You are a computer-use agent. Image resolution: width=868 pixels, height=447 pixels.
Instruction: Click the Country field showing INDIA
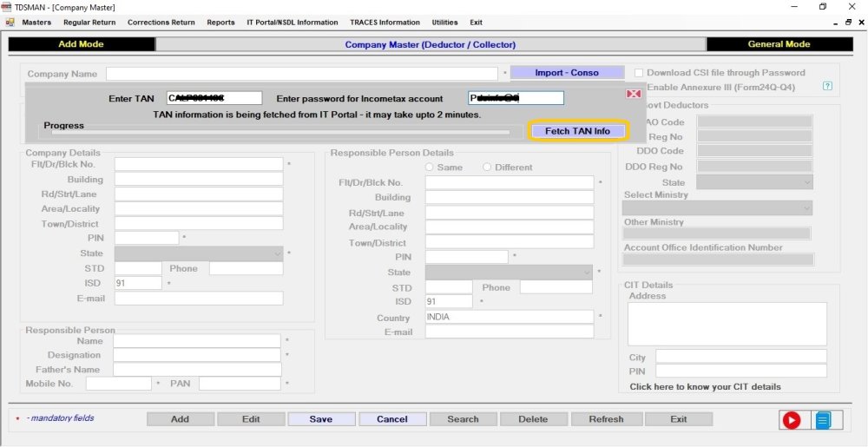[510, 317]
